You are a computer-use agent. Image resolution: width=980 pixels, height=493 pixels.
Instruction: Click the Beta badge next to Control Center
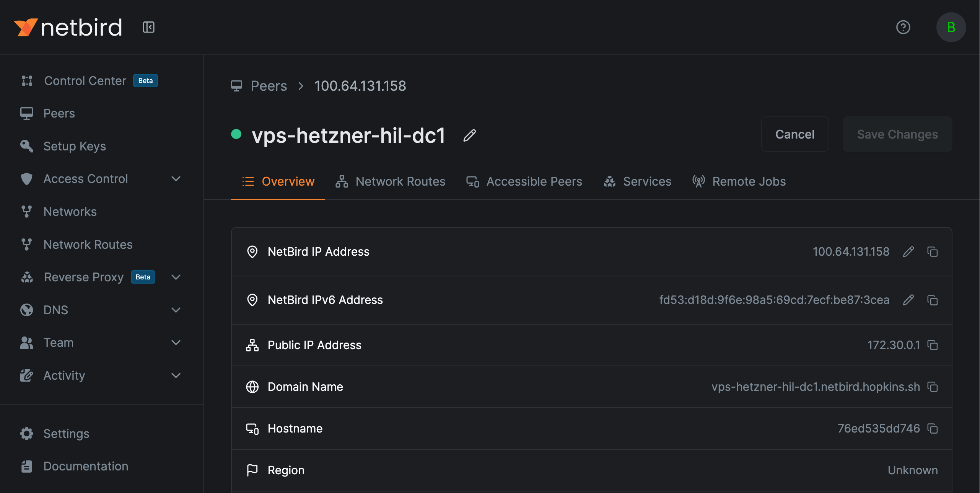click(x=145, y=80)
